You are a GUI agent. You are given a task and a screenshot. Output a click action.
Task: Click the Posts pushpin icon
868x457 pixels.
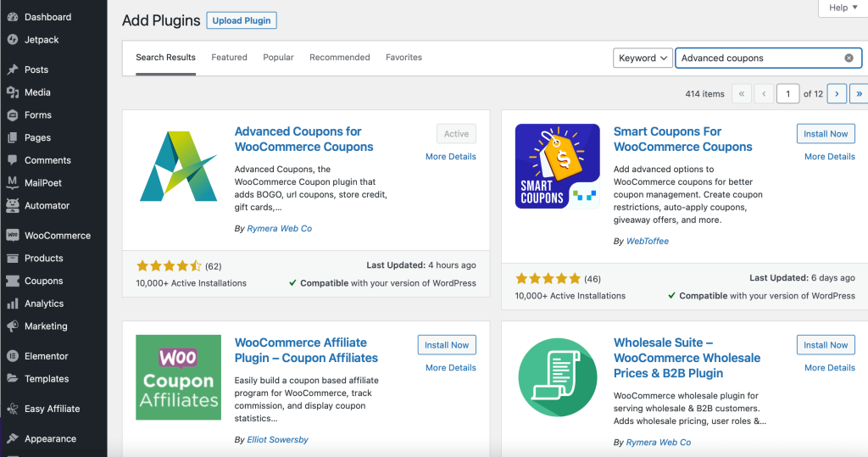tap(12, 70)
